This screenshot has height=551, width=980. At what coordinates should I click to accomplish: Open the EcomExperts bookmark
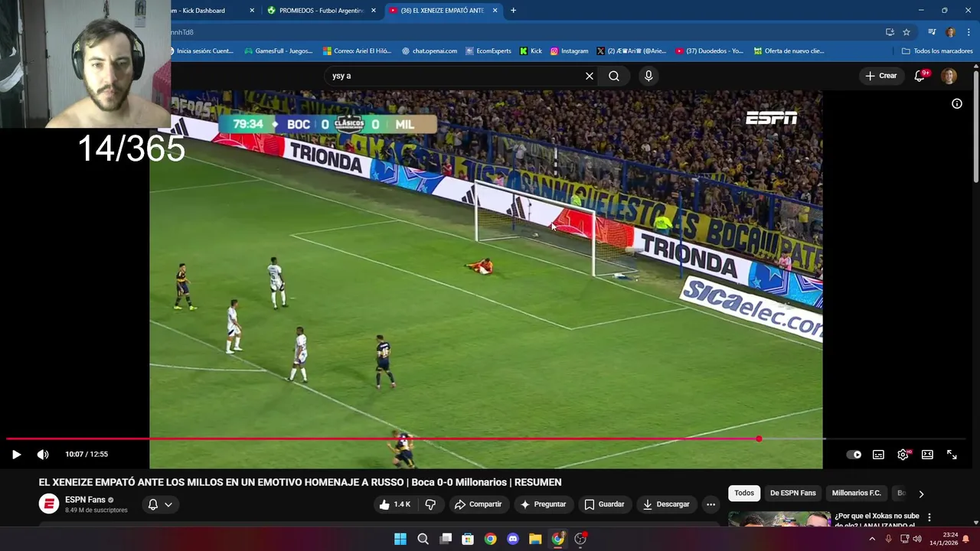(x=488, y=51)
